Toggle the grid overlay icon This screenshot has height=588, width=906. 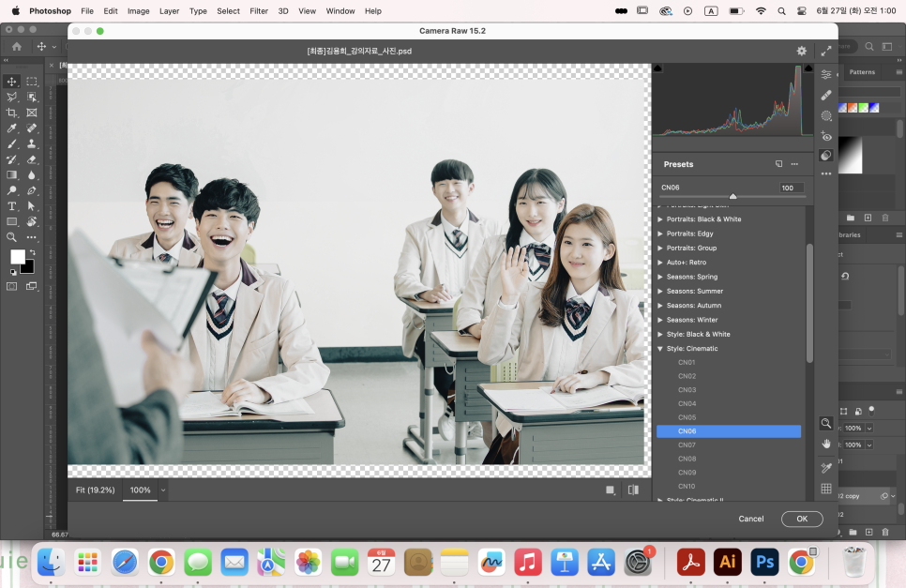[x=826, y=489]
